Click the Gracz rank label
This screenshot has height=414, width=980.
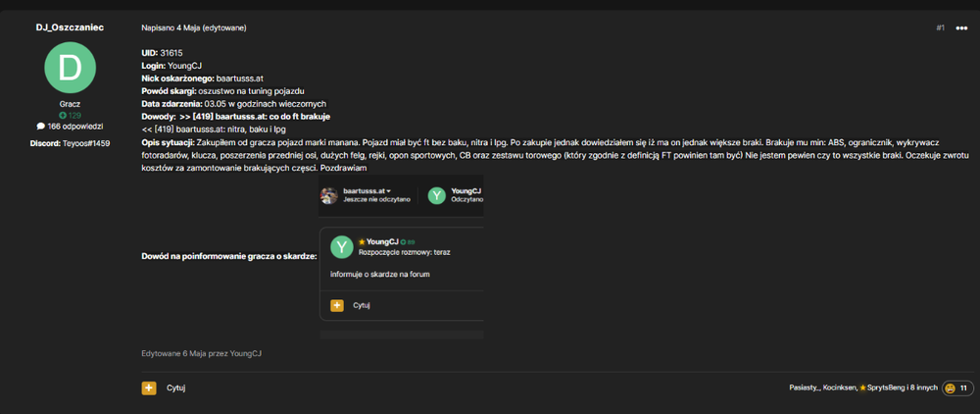coord(70,104)
